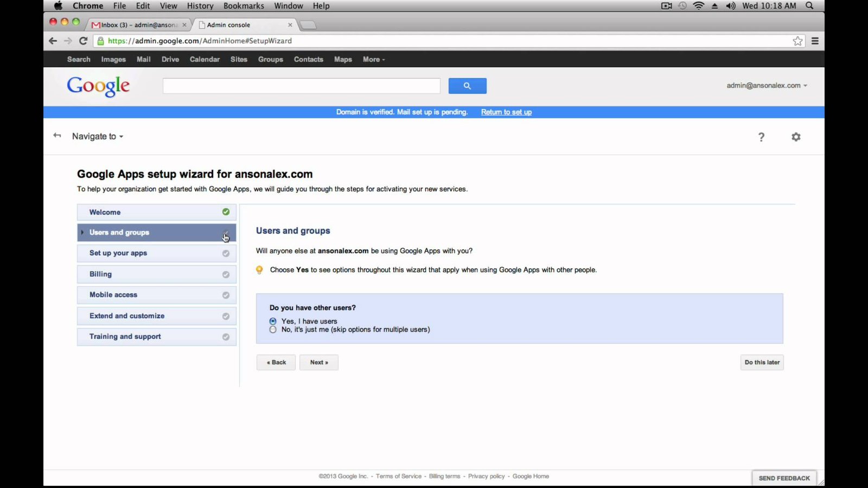Reload the current page

83,41
